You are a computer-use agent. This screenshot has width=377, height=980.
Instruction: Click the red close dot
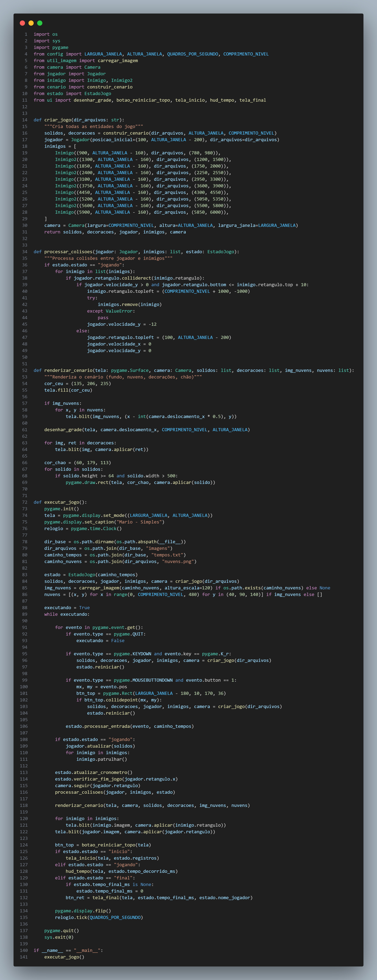22,23
